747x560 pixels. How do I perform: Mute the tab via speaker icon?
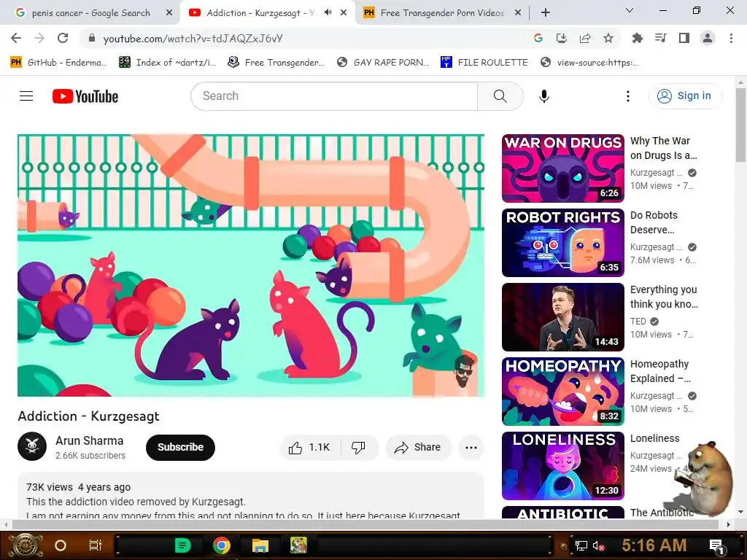pyautogui.click(x=328, y=12)
